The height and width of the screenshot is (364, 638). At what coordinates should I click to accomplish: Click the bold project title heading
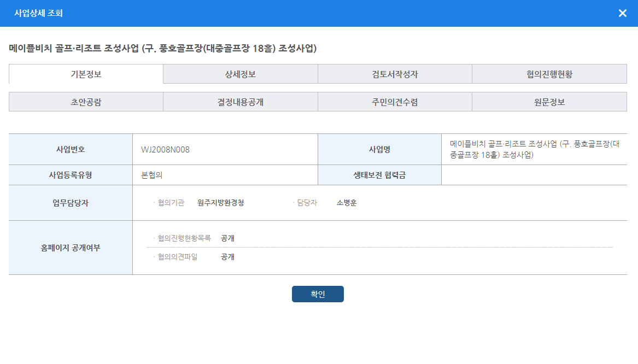pyautogui.click(x=163, y=49)
